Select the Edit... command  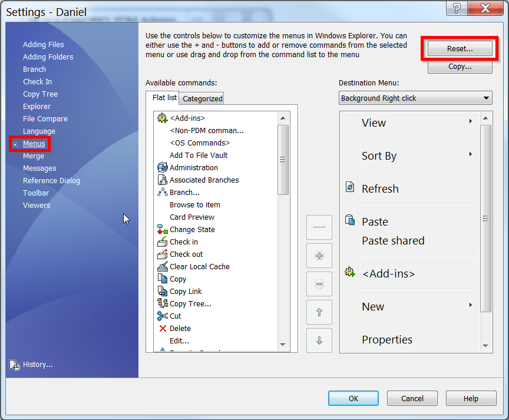(x=179, y=340)
